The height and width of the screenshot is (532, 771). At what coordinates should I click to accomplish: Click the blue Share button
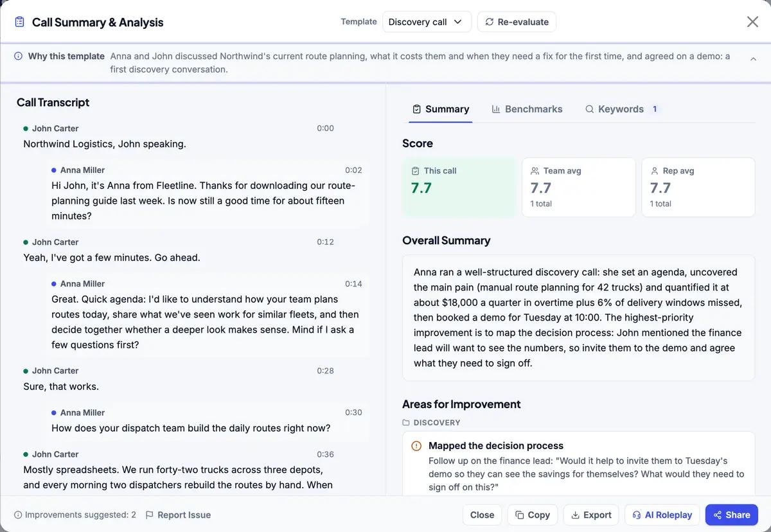pyautogui.click(x=732, y=515)
